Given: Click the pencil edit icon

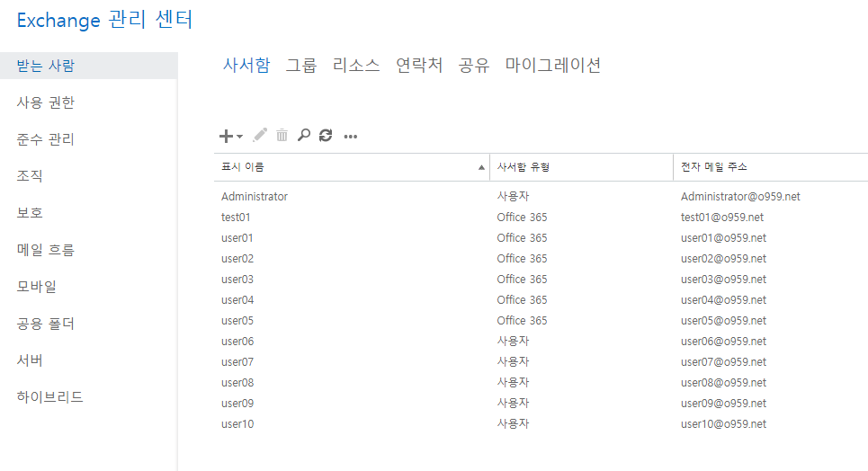Looking at the screenshot, I should [x=260, y=135].
